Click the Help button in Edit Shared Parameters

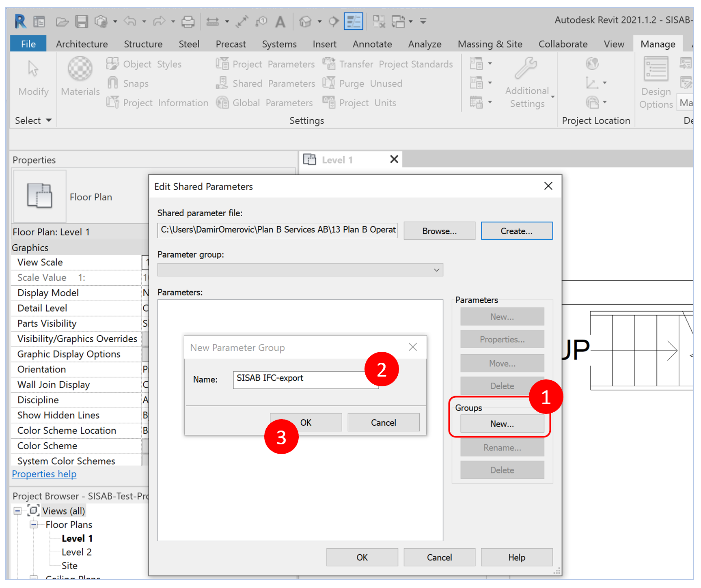(516, 557)
